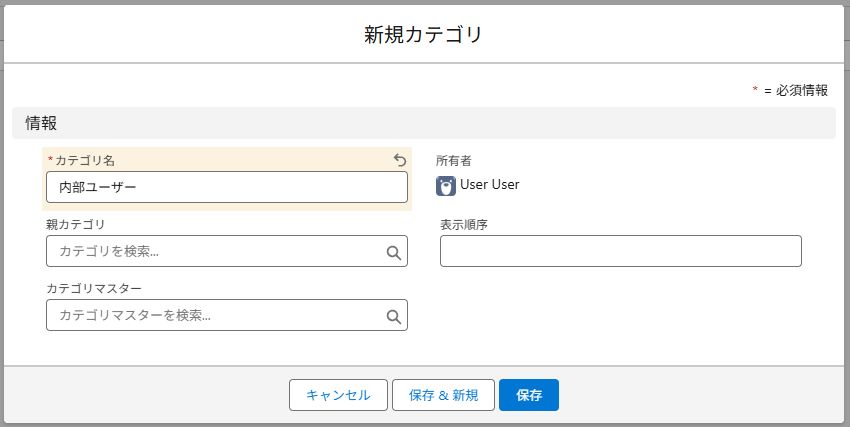This screenshot has width=850, height=427.
Task: Click the 親カテゴリ field label
Action: (76, 224)
